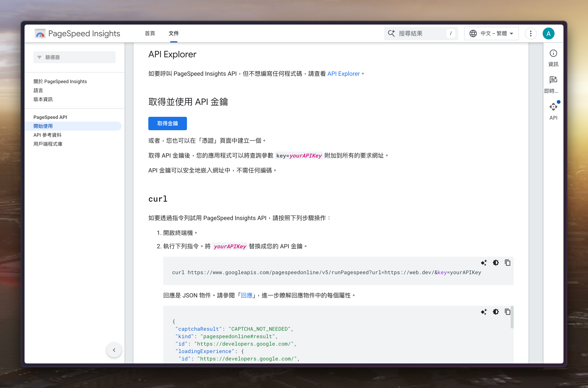
Task: Click into the 篩選器 filter field
Action: click(74, 57)
